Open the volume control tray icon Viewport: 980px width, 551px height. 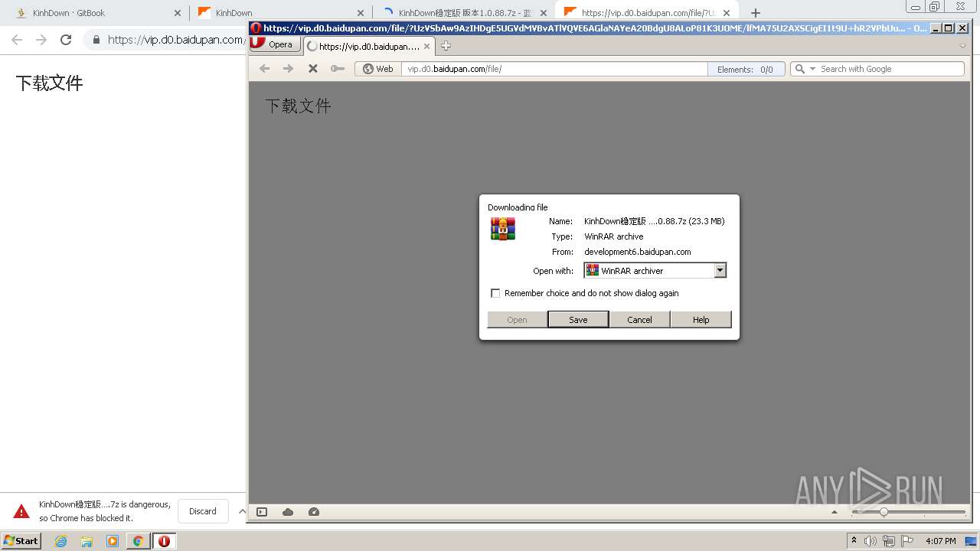point(871,541)
